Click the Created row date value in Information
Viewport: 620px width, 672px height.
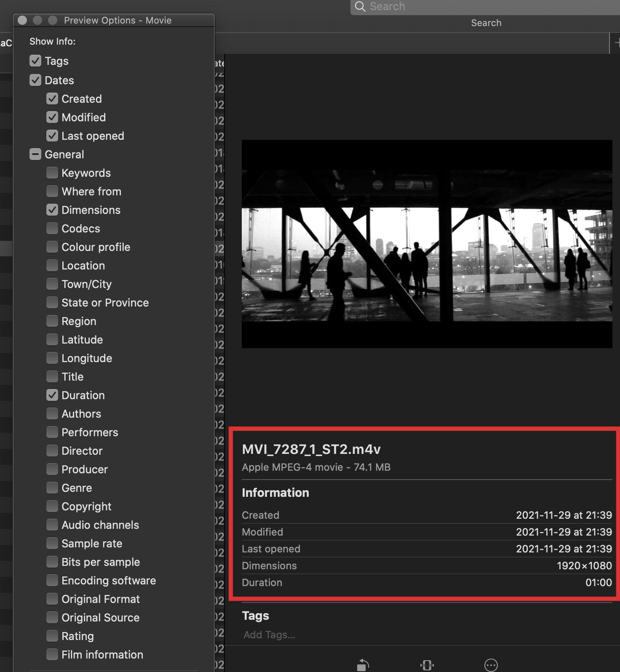(x=564, y=515)
